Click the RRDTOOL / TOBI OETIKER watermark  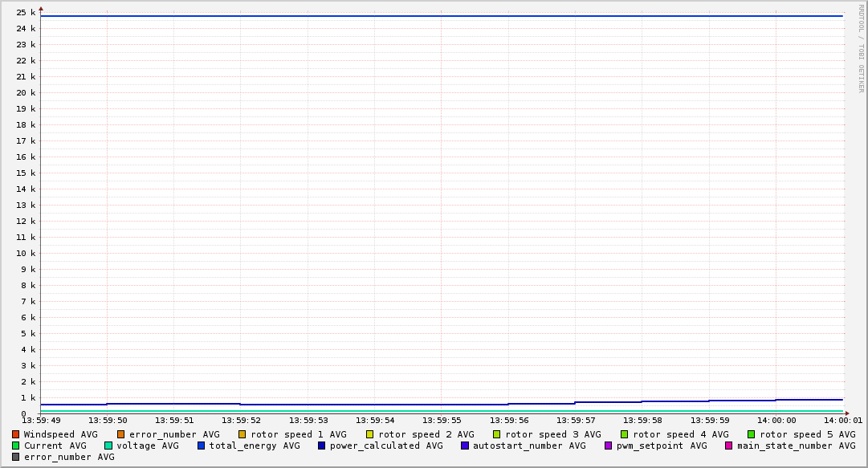[861, 48]
